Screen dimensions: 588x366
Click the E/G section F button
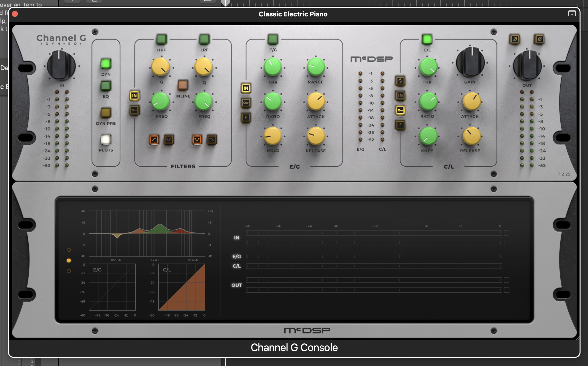pyautogui.click(x=246, y=117)
